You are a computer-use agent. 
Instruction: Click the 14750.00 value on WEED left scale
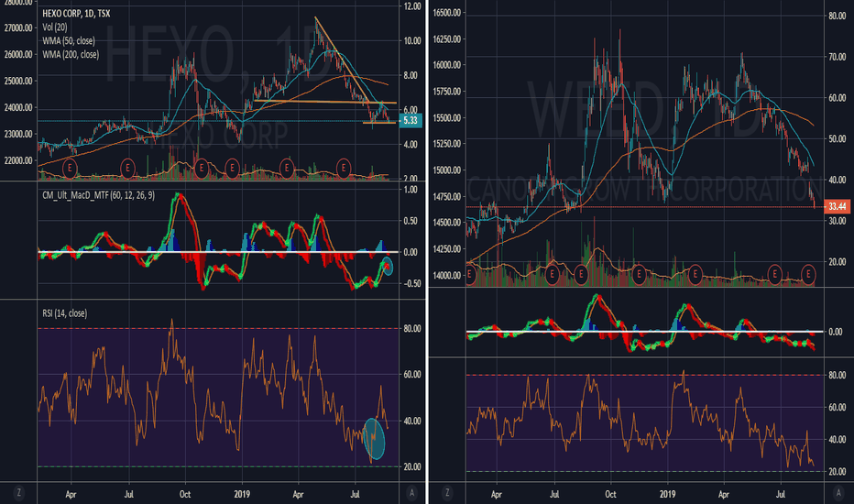[447, 197]
